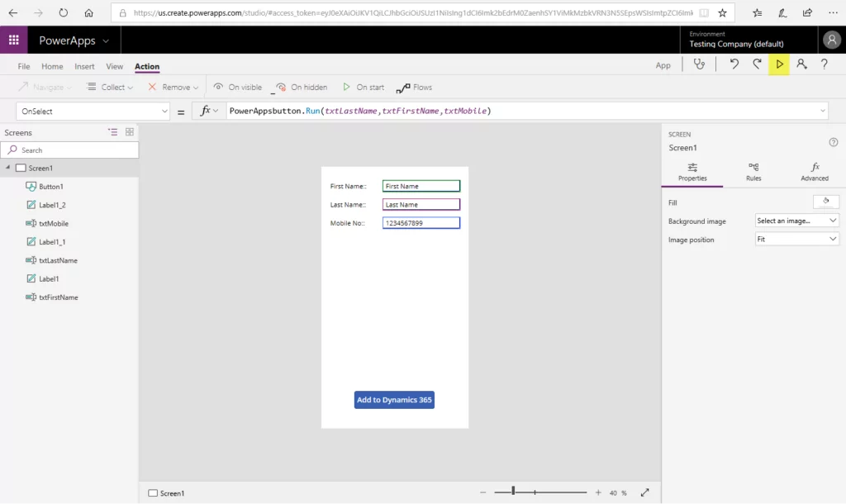This screenshot has width=846, height=504.
Task: Open Background image dropdown
Action: [x=796, y=221]
